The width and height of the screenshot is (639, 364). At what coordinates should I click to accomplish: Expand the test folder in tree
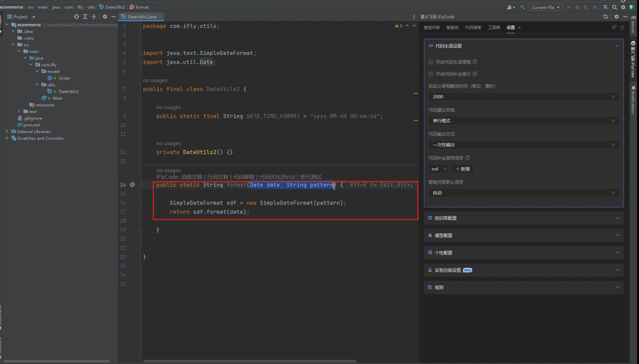pyautogui.click(x=19, y=111)
